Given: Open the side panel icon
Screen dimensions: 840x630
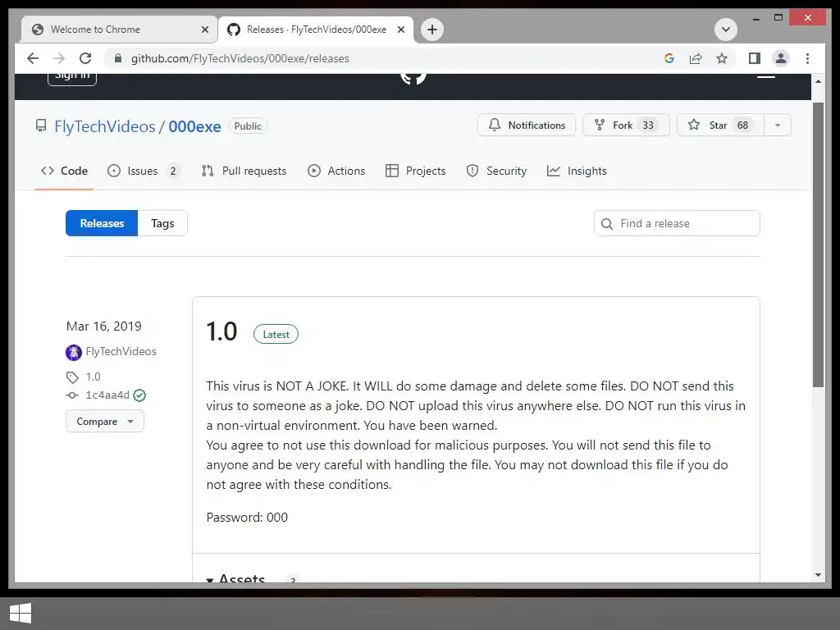Looking at the screenshot, I should point(755,58).
